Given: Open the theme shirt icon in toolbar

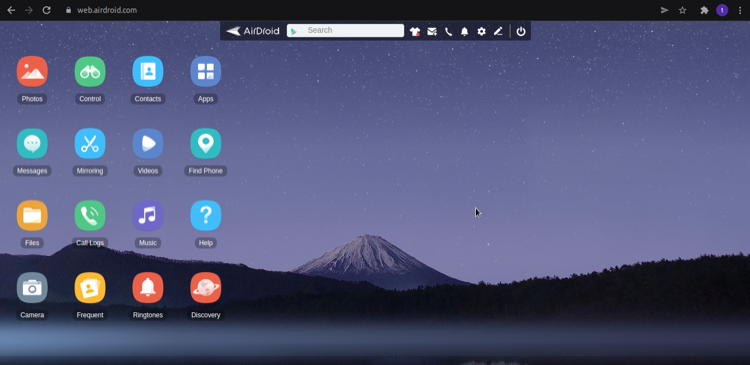Looking at the screenshot, I should [x=415, y=32].
